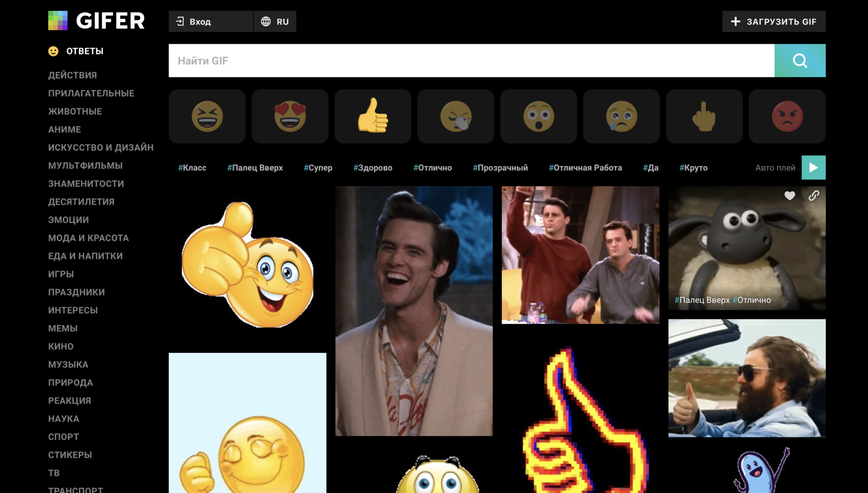Open the laughing man in jacket GIF
Viewport: 868px width, 493px height.
click(x=414, y=311)
